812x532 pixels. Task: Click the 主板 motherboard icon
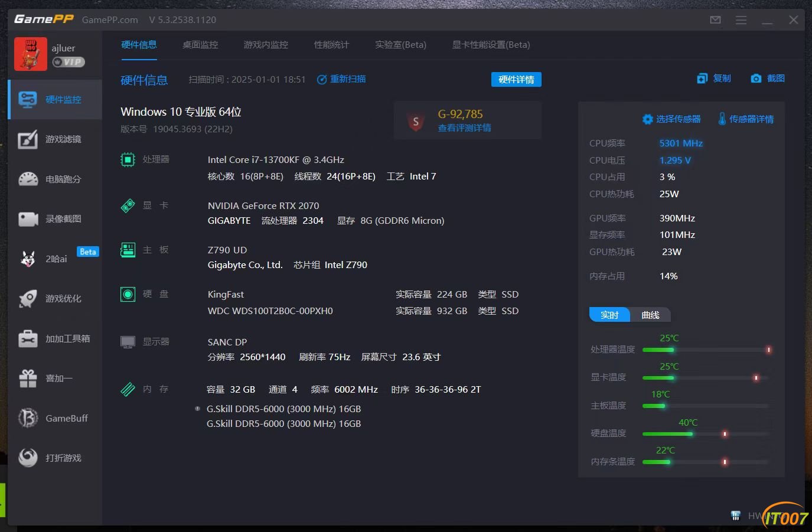pyautogui.click(x=128, y=250)
